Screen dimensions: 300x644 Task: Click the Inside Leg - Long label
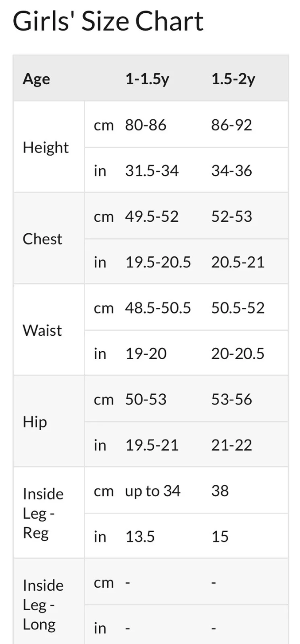(x=43, y=605)
